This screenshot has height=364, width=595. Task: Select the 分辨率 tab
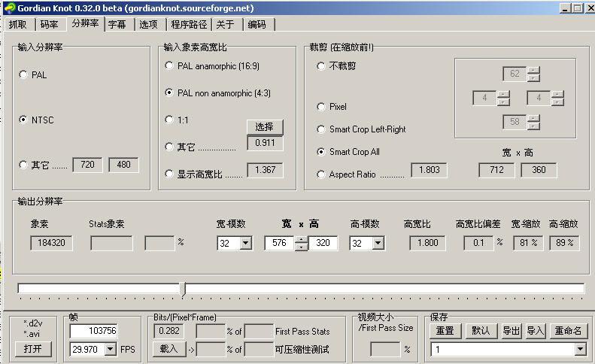coord(86,23)
